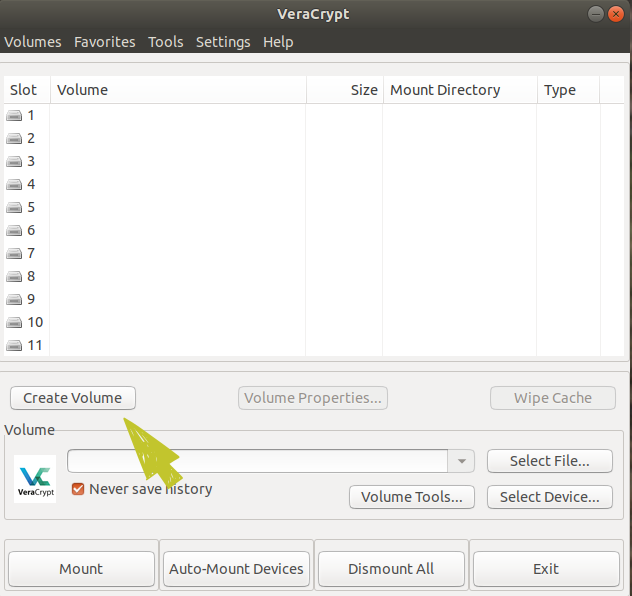The width and height of the screenshot is (632, 596).
Task: Toggle the Never save history checkbox
Action: pos(78,489)
